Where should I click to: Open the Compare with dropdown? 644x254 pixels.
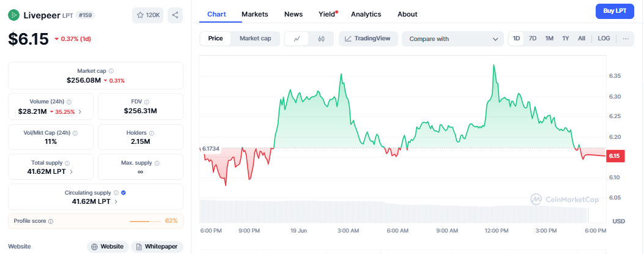click(453, 39)
